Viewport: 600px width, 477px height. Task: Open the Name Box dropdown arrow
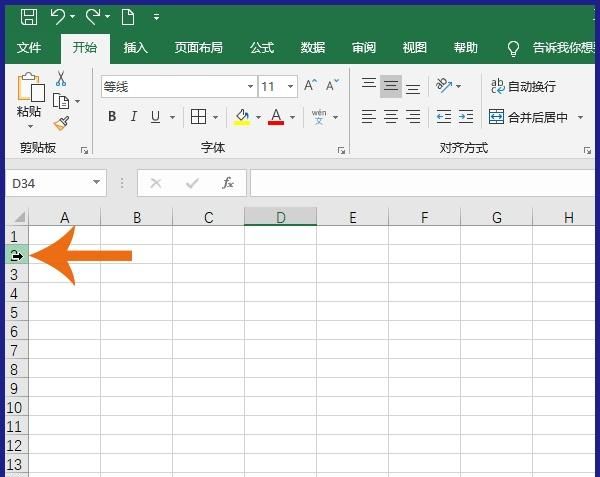pos(96,182)
